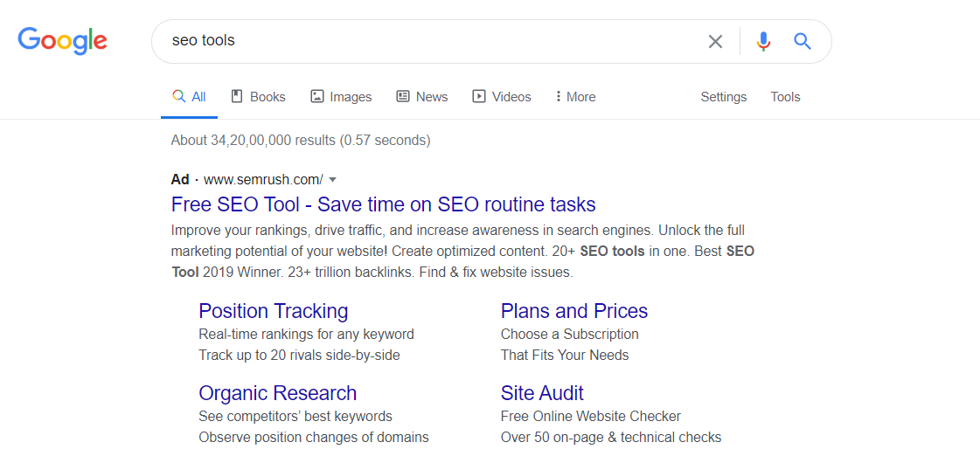The width and height of the screenshot is (980, 470).
Task: Click the ad description starting 'Improve your rankings'
Action: [x=462, y=252]
